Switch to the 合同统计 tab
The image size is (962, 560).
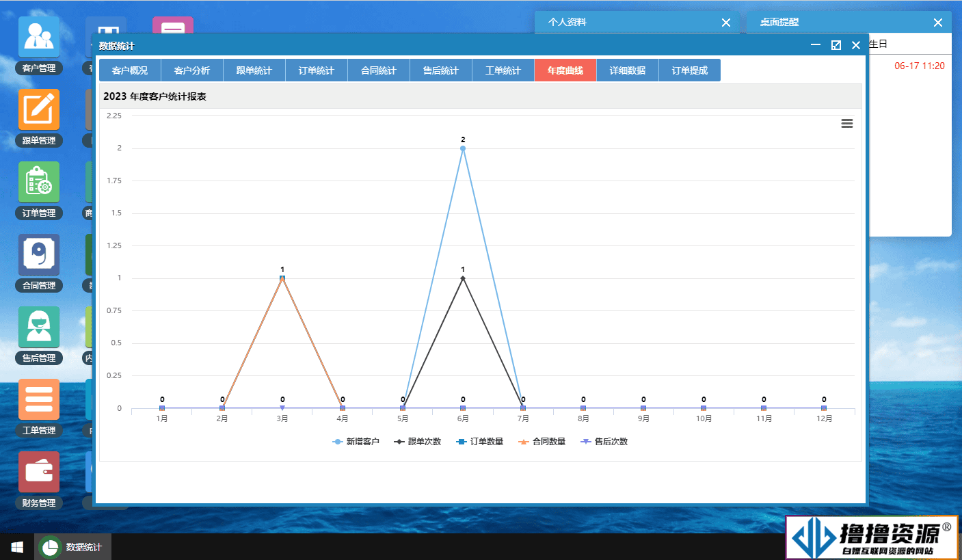[x=379, y=70]
